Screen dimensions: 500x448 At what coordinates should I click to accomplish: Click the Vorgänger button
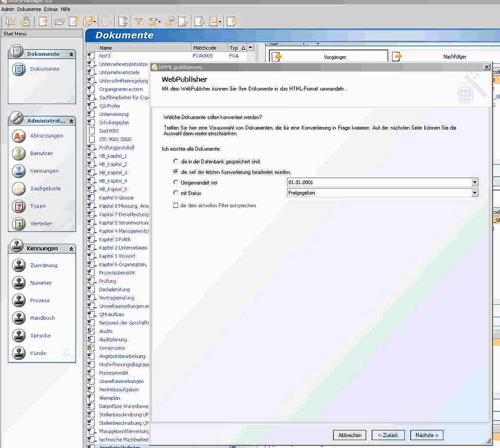(x=329, y=57)
